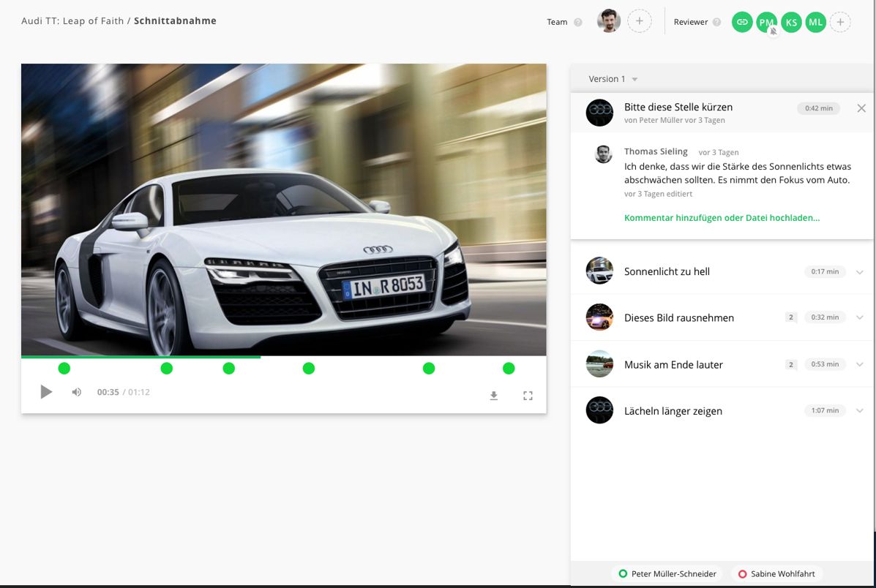Viewport: 876px width, 588px height.
Task: Open team member profile photo
Action: 609,21
